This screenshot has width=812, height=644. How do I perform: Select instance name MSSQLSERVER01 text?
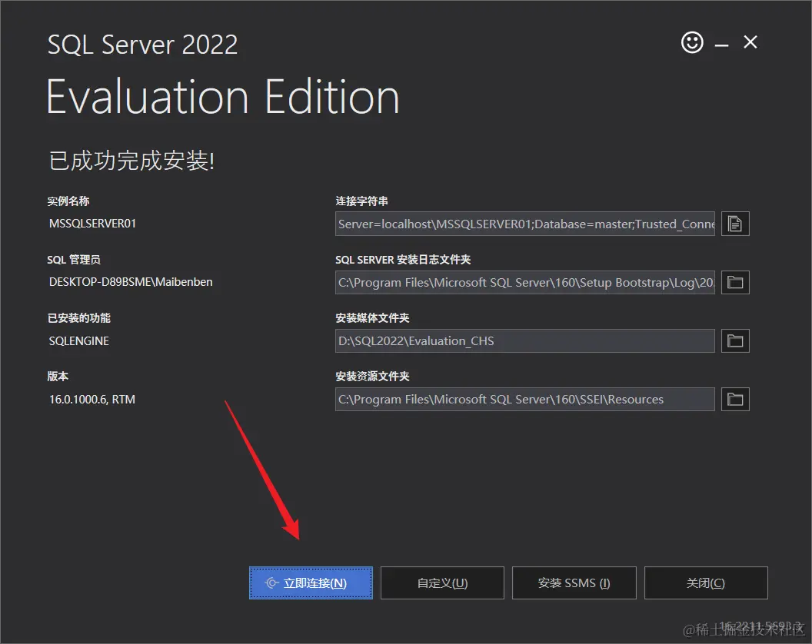coord(93,224)
